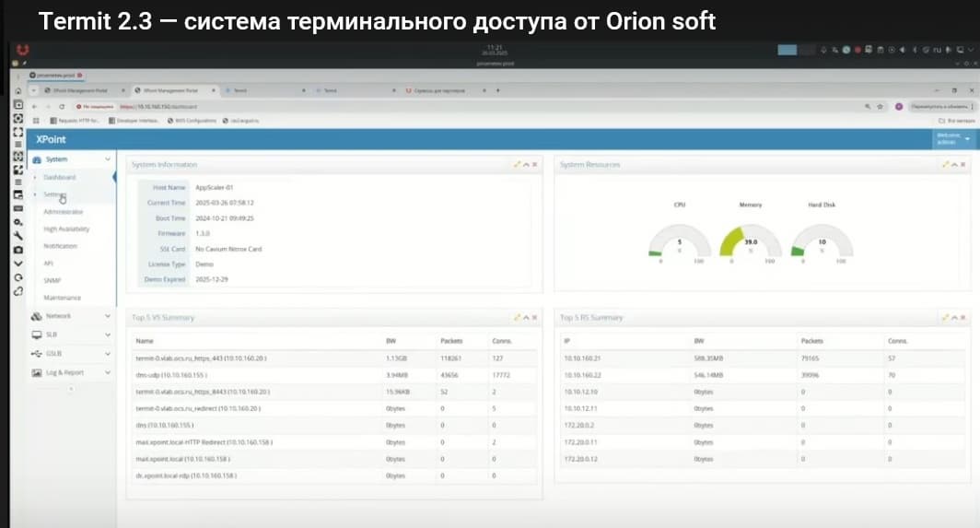Image resolution: width=980 pixels, height=528 pixels.
Task: Expand the GSLB menu chevron
Action: coord(108,354)
